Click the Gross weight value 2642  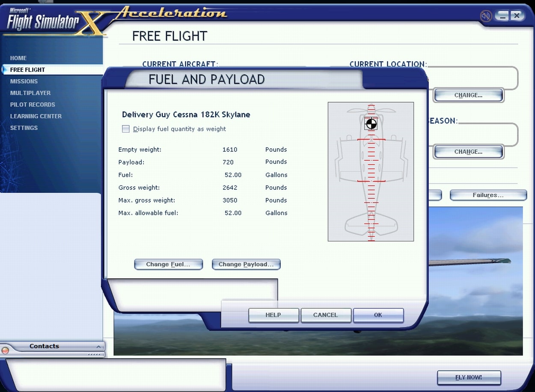click(230, 188)
